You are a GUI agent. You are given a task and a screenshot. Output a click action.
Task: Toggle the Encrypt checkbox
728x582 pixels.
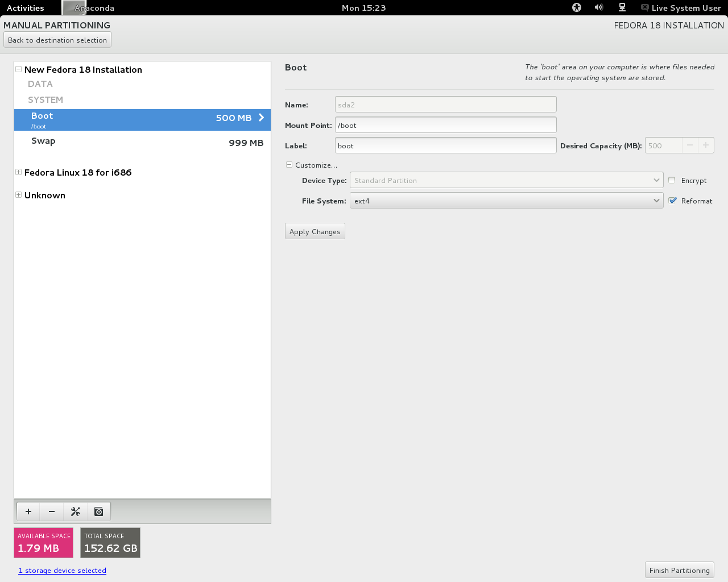[672, 180]
